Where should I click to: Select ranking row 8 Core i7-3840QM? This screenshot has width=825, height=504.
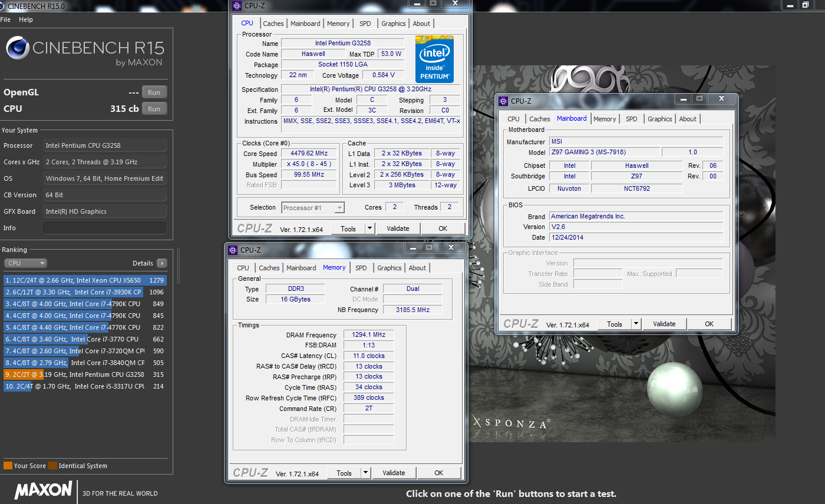[85, 363]
